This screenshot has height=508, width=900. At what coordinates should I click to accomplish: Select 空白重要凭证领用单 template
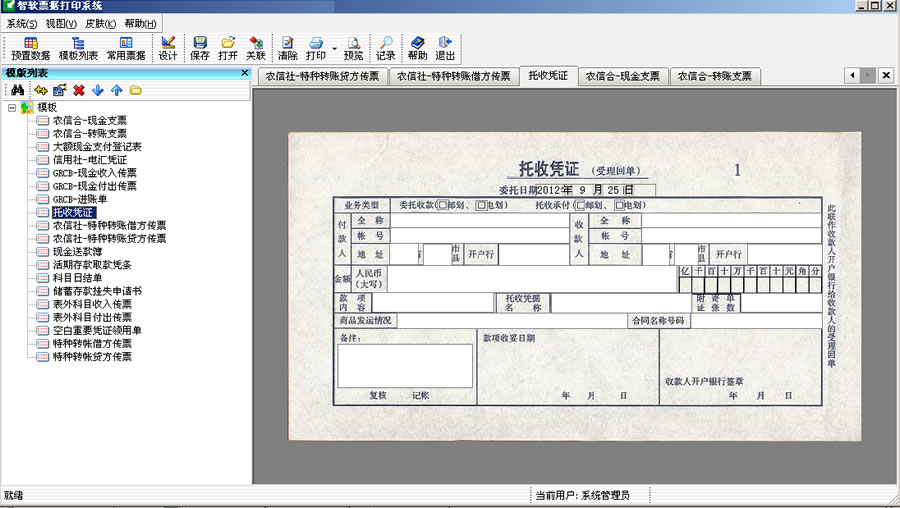click(x=97, y=331)
